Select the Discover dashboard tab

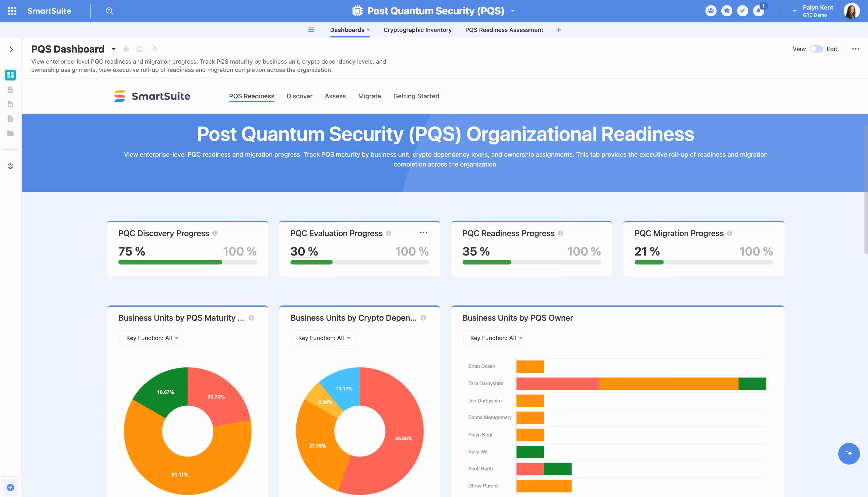click(x=299, y=96)
